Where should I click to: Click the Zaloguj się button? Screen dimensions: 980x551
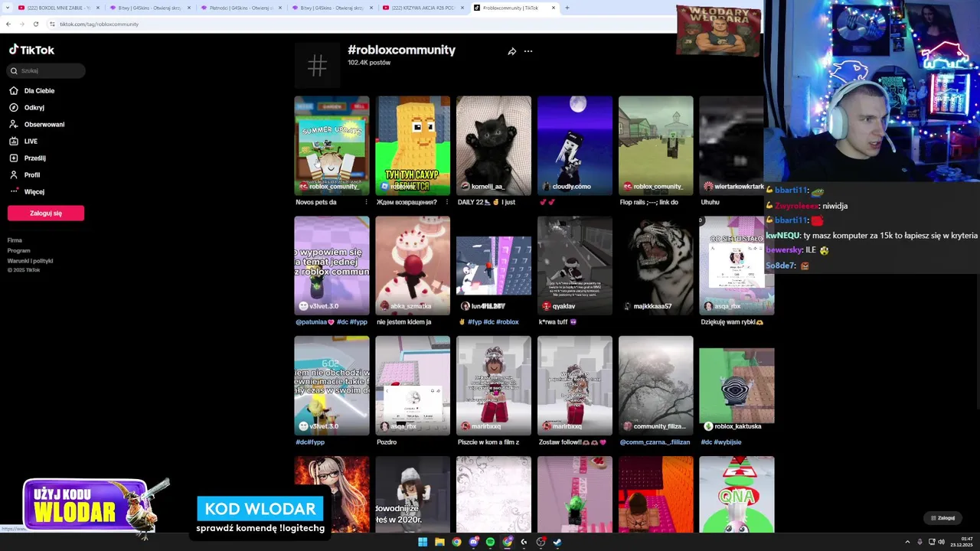(x=46, y=213)
